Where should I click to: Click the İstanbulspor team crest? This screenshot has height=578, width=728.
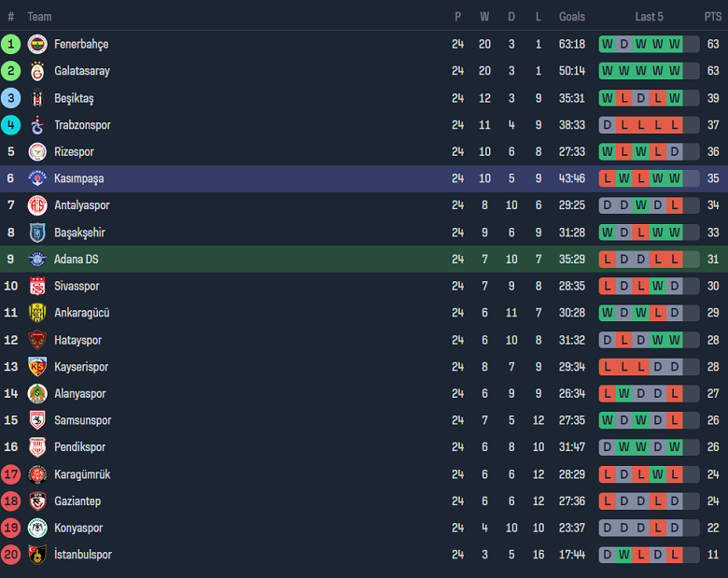point(37,555)
